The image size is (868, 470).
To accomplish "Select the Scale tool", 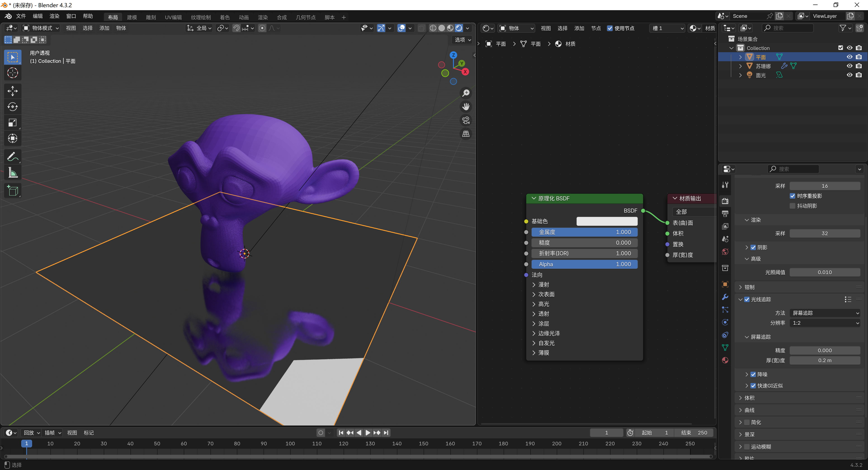I will 12,123.
